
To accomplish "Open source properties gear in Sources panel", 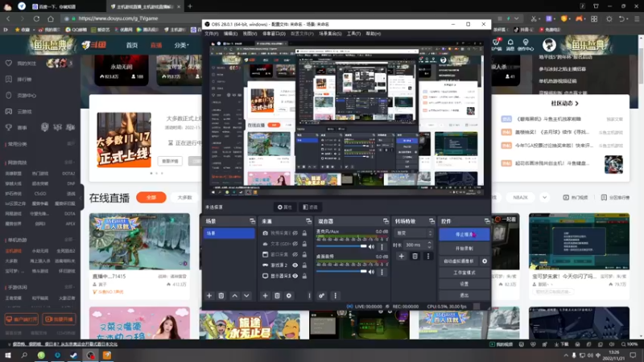I will (x=289, y=295).
